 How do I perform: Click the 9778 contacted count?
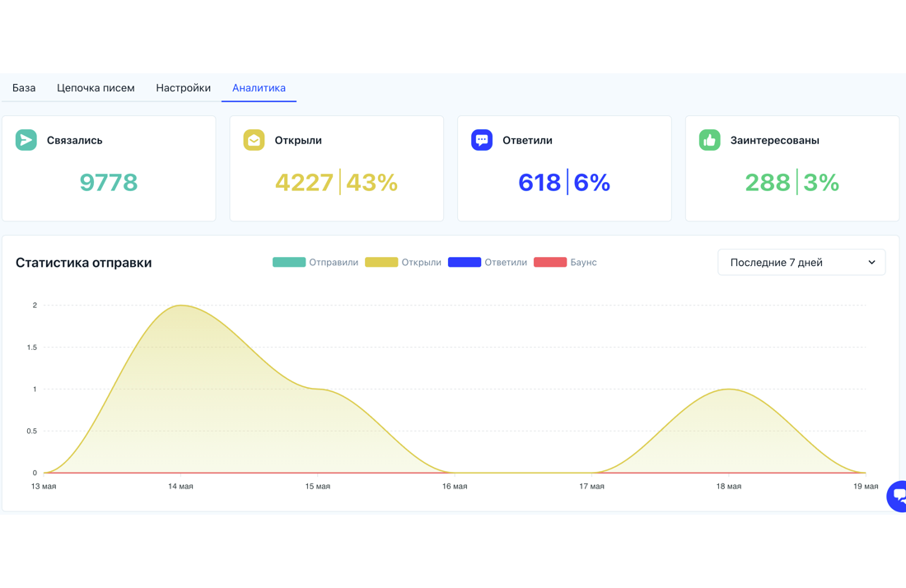coord(109,183)
